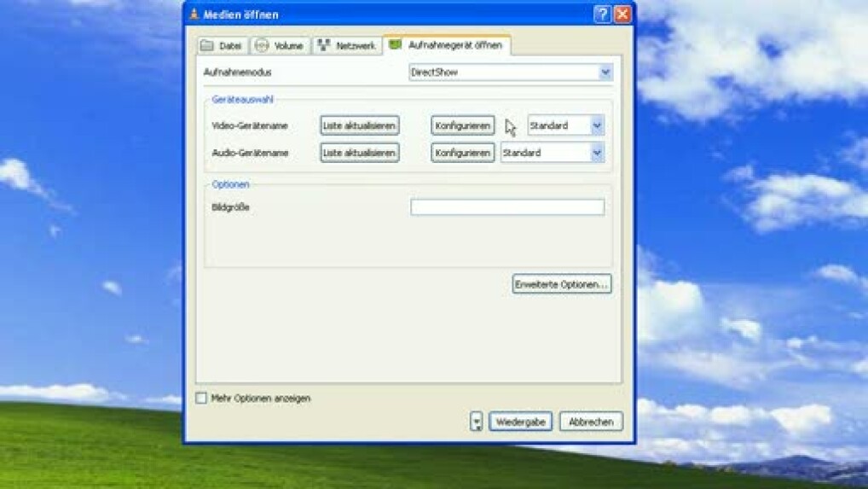Viewport: 868px width, 489px height.
Task: Select the Netzwerk tab
Action: [346, 46]
